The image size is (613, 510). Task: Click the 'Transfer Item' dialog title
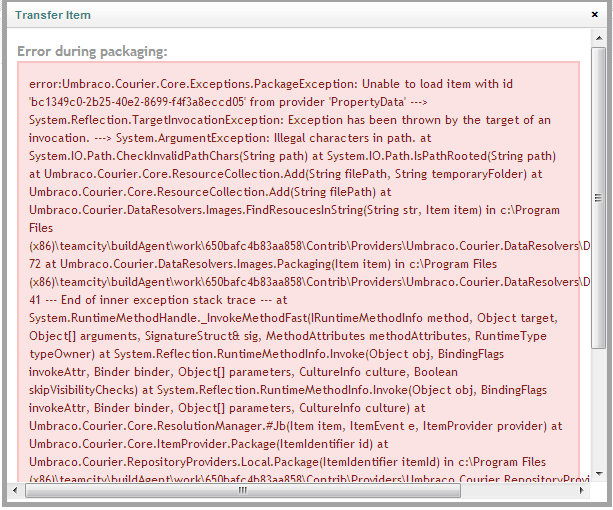pos(53,15)
